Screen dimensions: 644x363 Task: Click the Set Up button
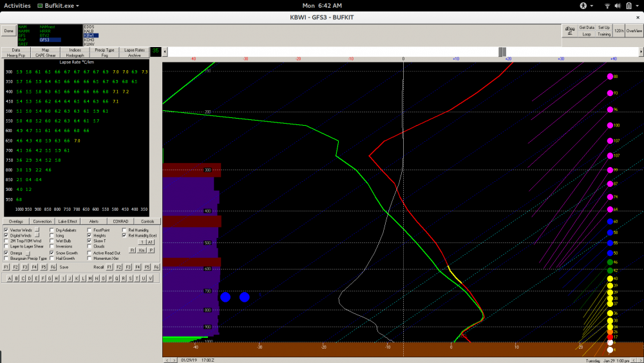(x=604, y=28)
